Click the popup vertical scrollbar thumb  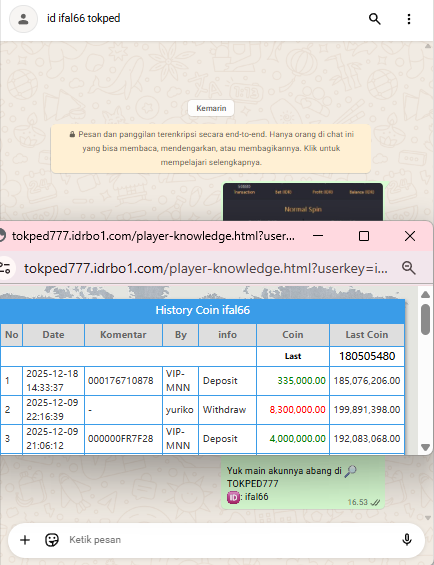click(x=425, y=320)
